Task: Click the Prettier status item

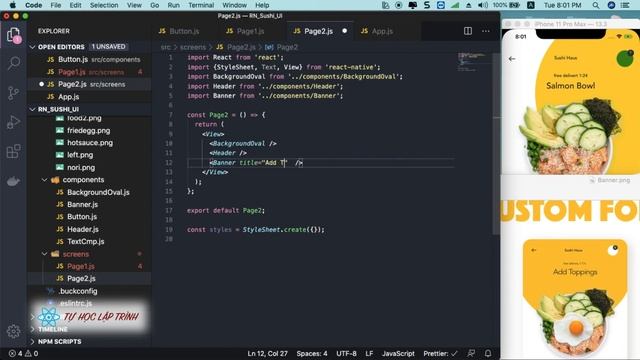Action: point(440,353)
